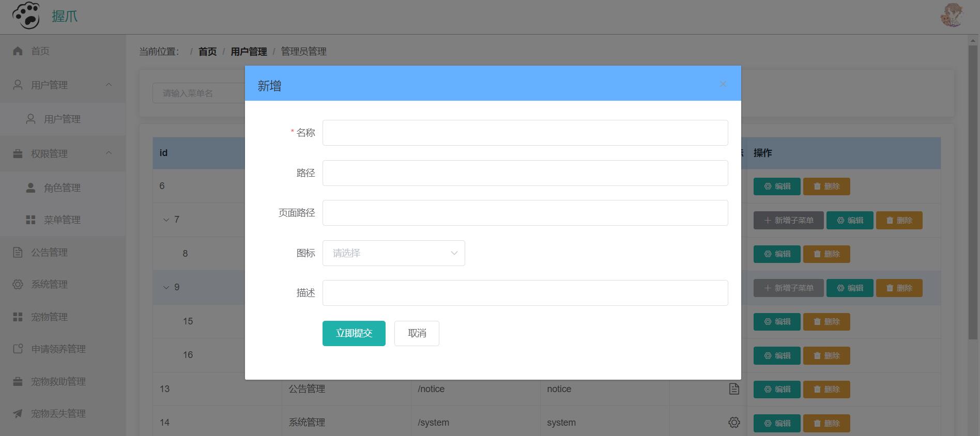Screen dimensions: 980x436
Task: Open the user avatar in header
Action: pyautogui.click(x=952, y=15)
